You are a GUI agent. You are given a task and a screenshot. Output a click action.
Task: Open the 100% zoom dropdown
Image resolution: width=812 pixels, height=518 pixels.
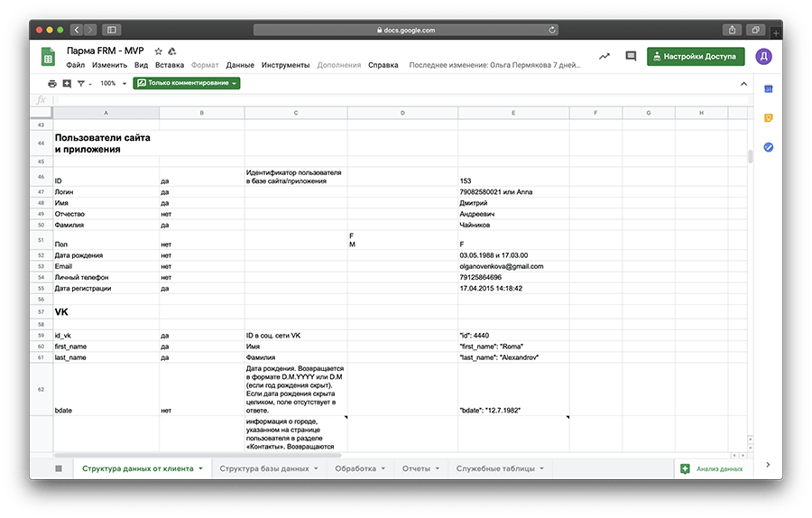click(x=113, y=83)
